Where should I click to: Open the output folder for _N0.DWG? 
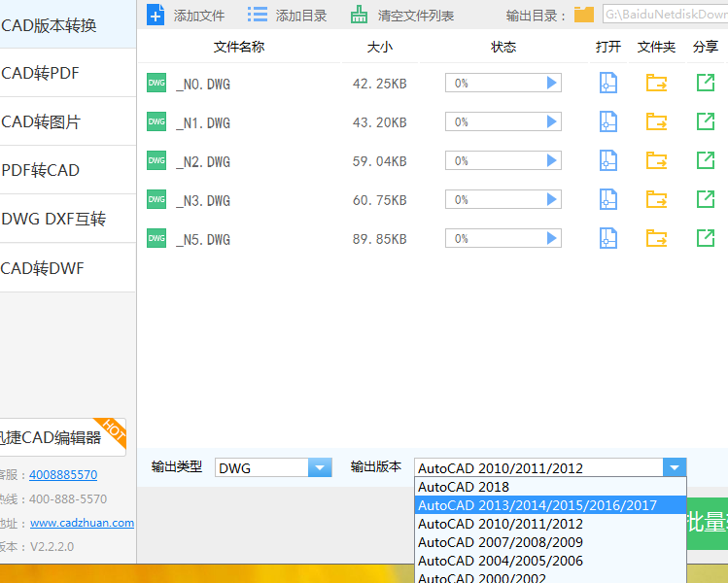[656, 84]
